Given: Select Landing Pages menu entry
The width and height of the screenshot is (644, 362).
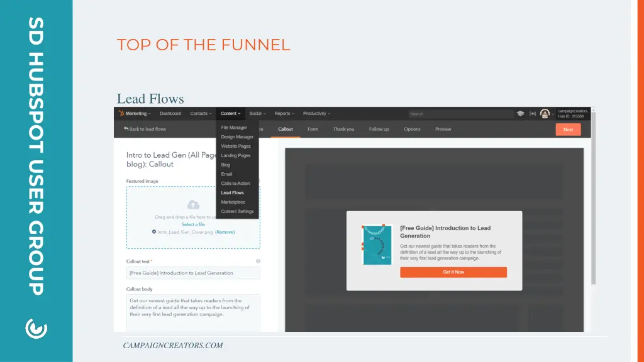Looking at the screenshot, I should point(236,156).
